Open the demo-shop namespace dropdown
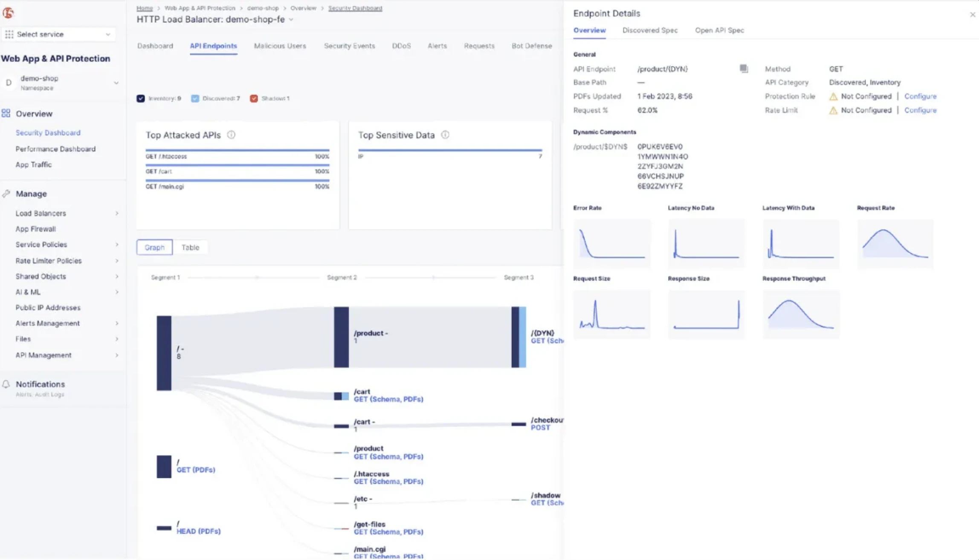979x560 pixels. tap(117, 83)
